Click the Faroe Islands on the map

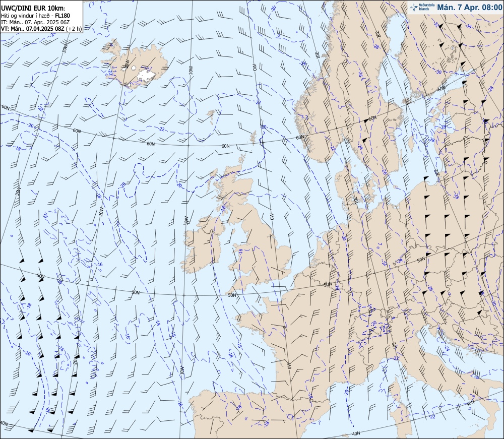[x=211, y=116]
